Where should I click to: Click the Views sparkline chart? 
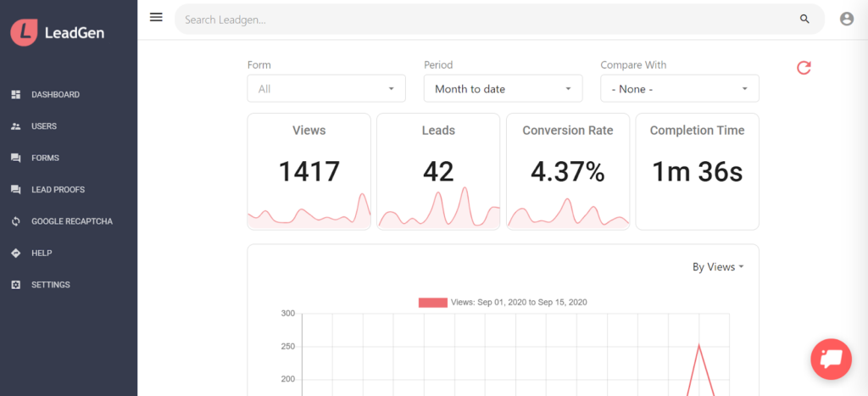point(309,210)
